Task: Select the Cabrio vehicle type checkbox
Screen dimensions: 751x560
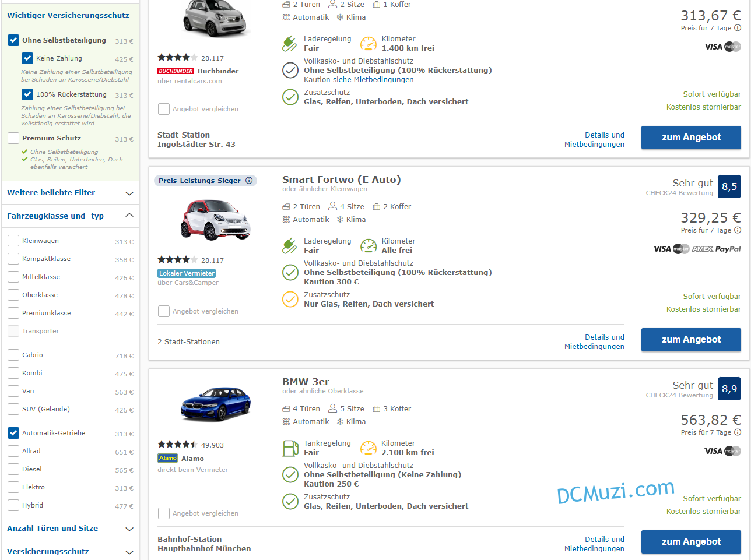Action: coord(13,355)
